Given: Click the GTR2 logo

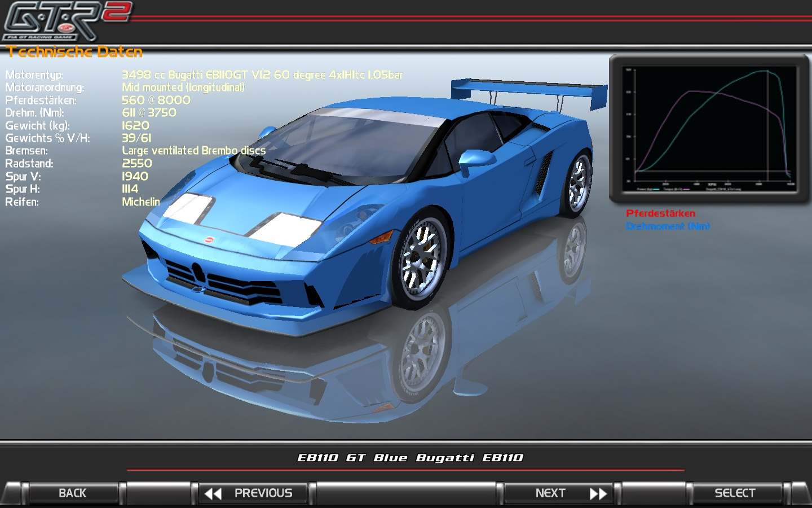Looking at the screenshot, I should pos(67,21).
